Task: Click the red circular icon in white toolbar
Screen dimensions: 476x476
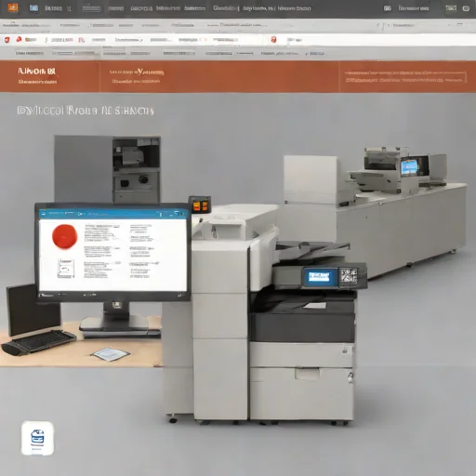Action: tap(273, 39)
